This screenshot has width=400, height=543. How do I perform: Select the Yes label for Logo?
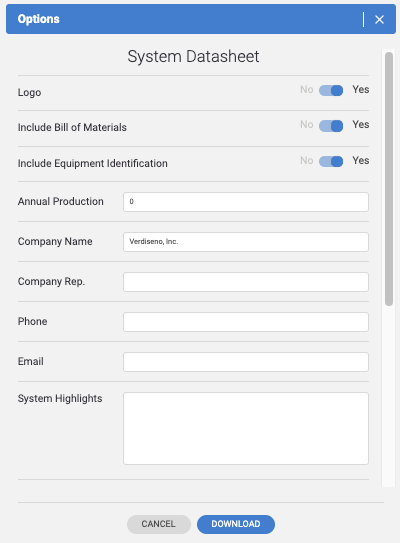pyautogui.click(x=361, y=89)
